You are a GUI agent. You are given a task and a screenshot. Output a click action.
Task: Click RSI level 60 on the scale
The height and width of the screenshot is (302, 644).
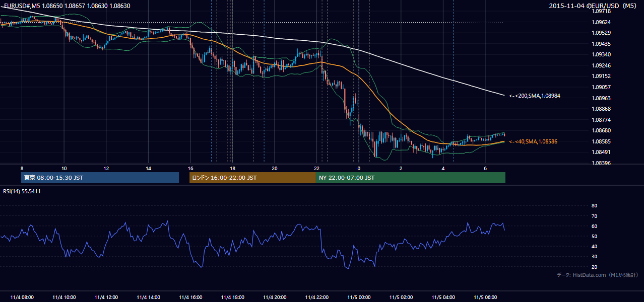(x=594, y=226)
